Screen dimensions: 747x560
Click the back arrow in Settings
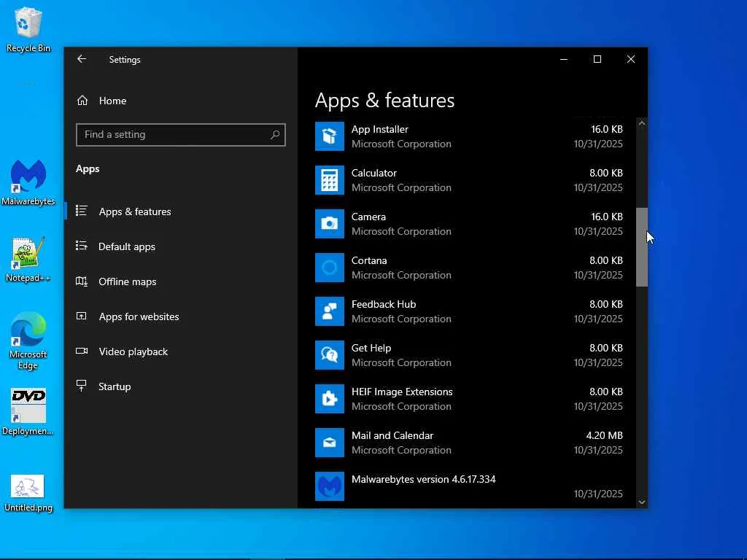pyautogui.click(x=82, y=59)
